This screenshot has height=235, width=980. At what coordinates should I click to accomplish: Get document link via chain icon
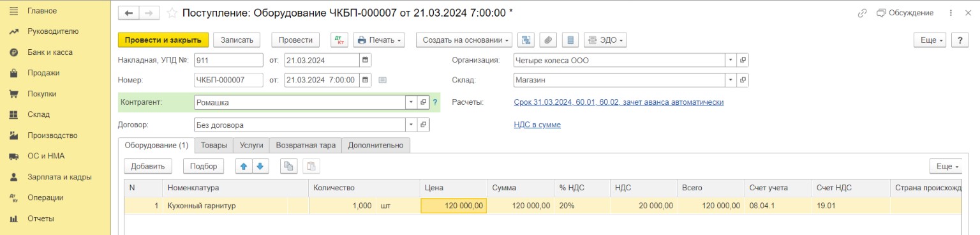[863, 13]
